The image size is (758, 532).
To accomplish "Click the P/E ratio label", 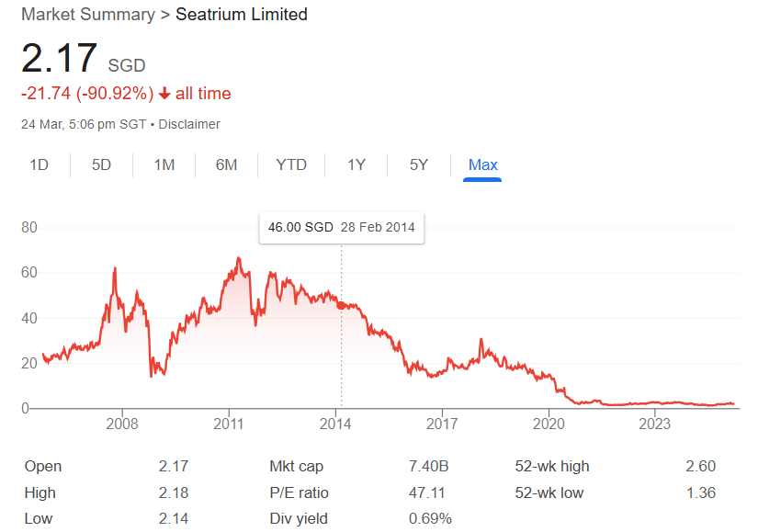I will click(300, 493).
